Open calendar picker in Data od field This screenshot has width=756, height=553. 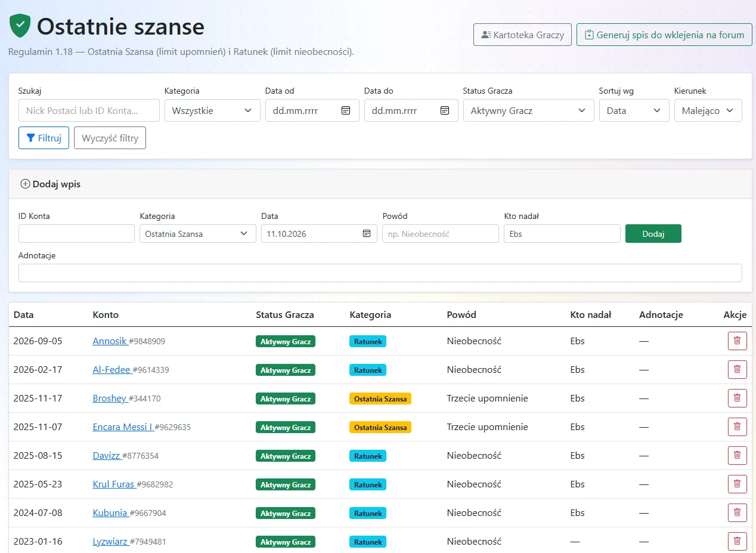pos(345,110)
